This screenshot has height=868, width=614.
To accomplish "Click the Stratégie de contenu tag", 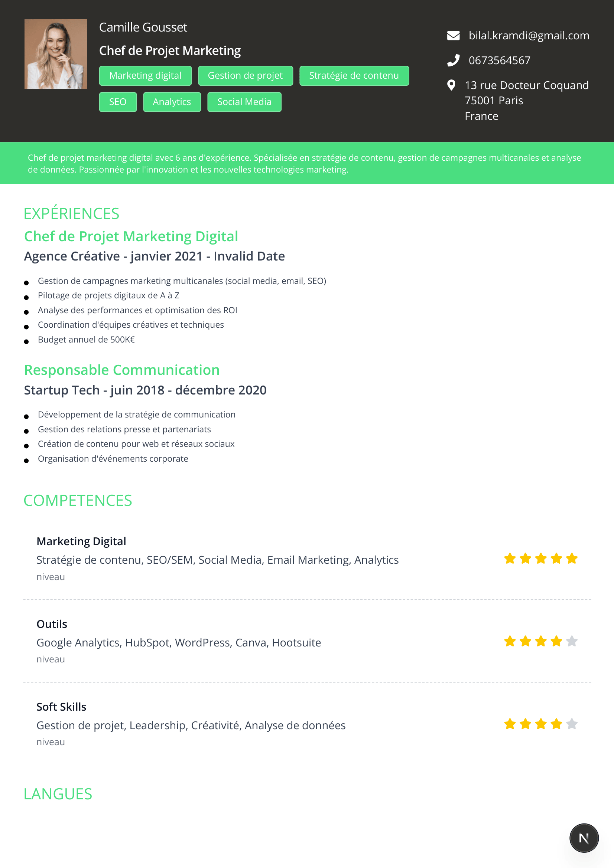I will point(354,76).
